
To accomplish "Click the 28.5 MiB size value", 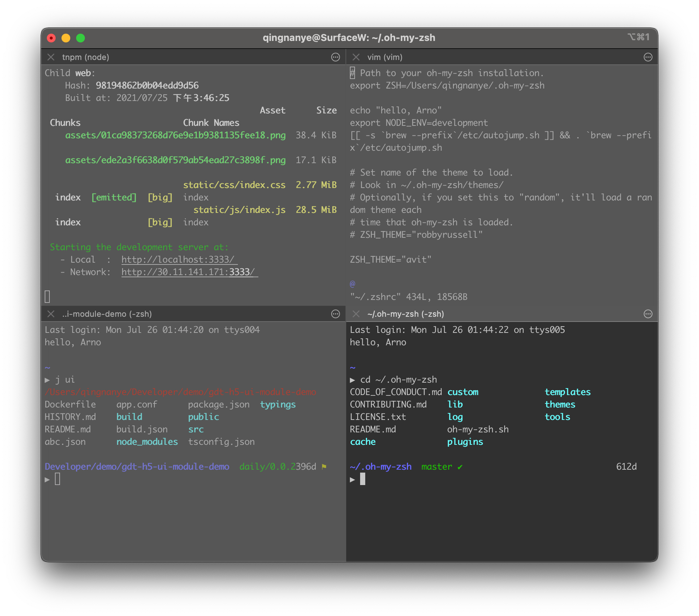I will pos(316,210).
